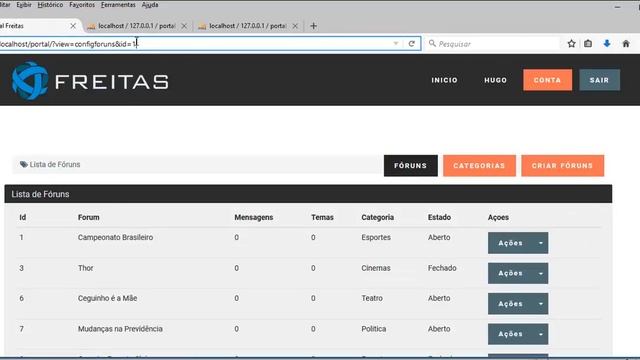Click the Mensagens column header
This screenshot has width=640, height=360.
pyautogui.click(x=253, y=218)
